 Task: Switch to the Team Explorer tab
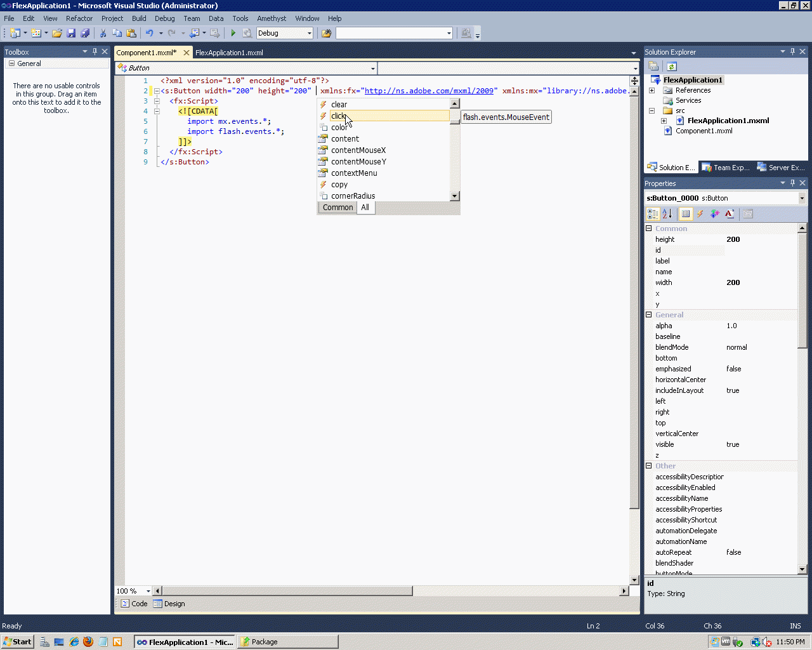(x=726, y=168)
